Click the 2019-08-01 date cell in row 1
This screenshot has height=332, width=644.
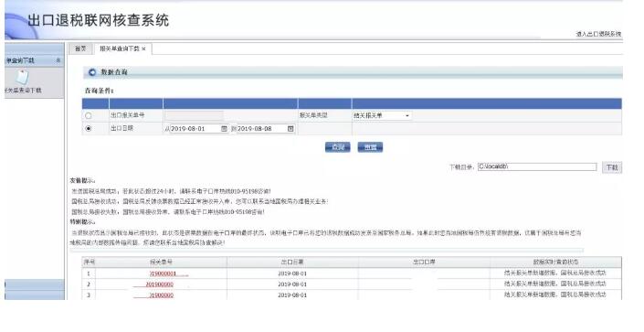click(292, 273)
